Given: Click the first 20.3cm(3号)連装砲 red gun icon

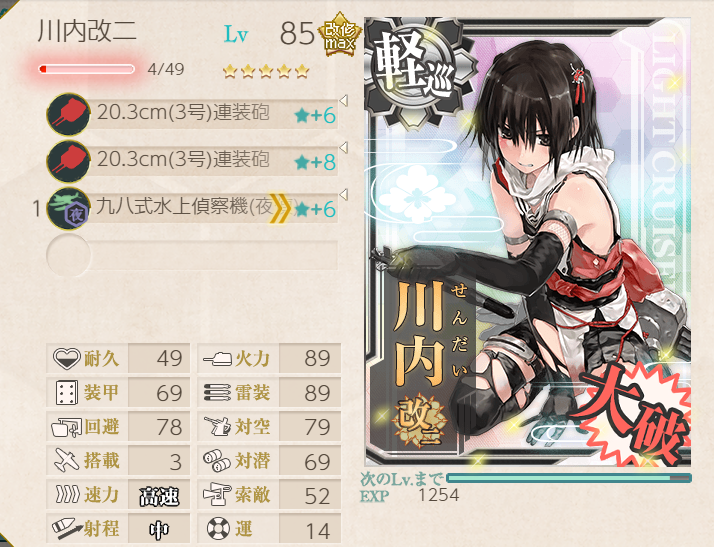Looking at the screenshot, I should point(68,114).
